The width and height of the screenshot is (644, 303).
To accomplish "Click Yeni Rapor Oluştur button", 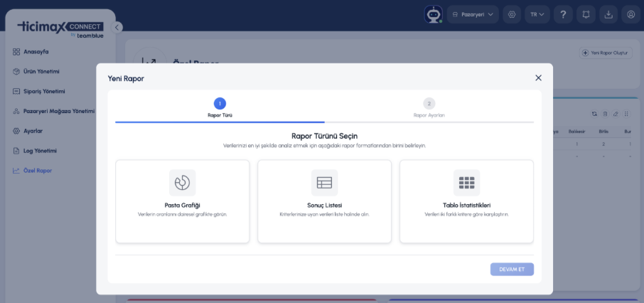I will [x=606, y=53].
